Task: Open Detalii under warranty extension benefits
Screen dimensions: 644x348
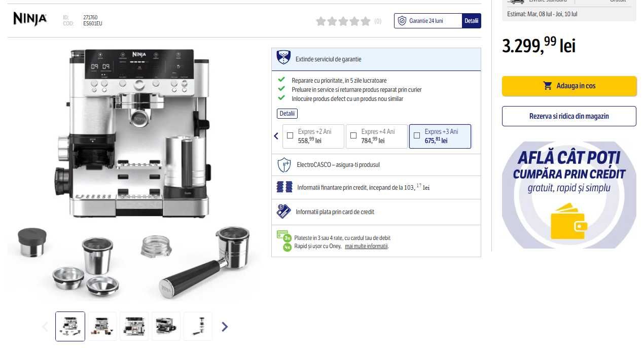Action: click(x=288, y=114)
